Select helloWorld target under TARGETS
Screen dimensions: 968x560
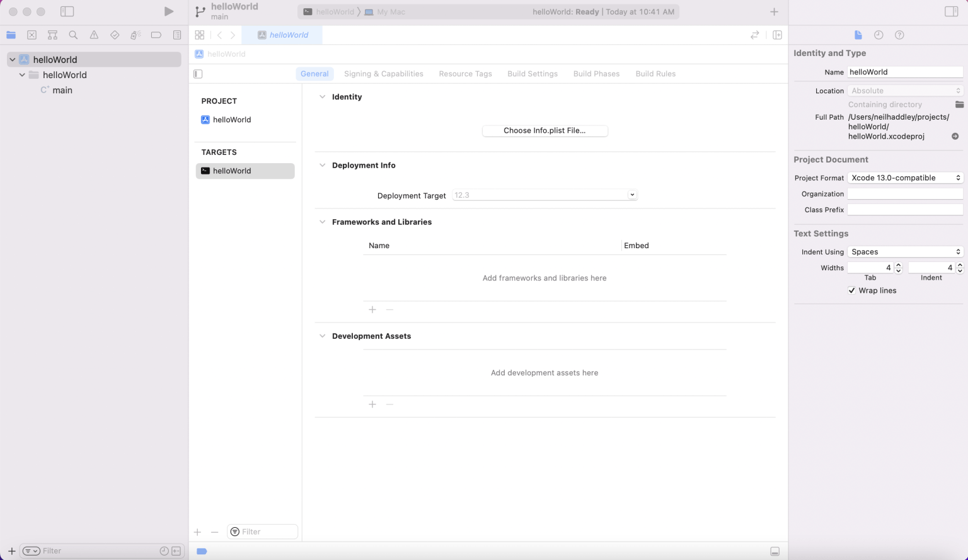[245, 171]
